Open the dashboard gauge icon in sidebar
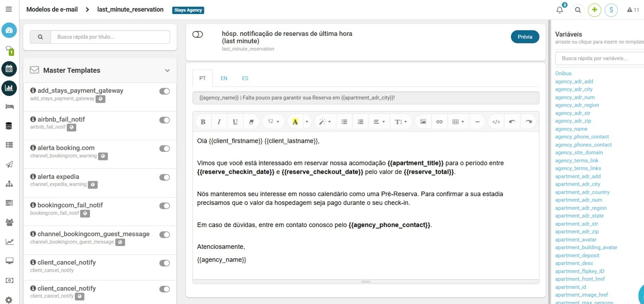 [x=9, y=30]
